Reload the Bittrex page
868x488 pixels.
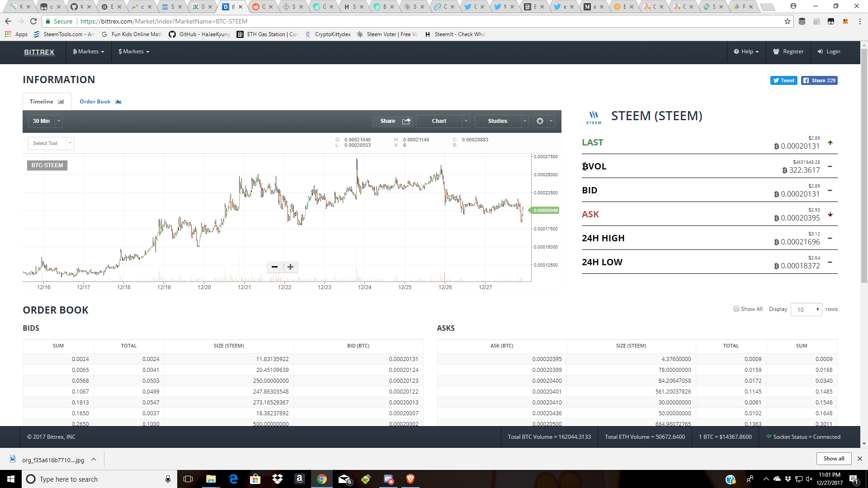(x=33, y=21)
